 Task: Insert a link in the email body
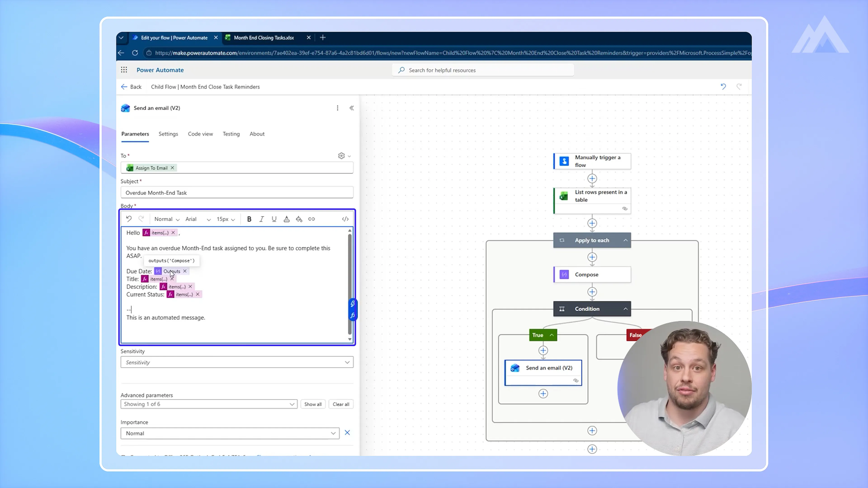tap(311, 219)
